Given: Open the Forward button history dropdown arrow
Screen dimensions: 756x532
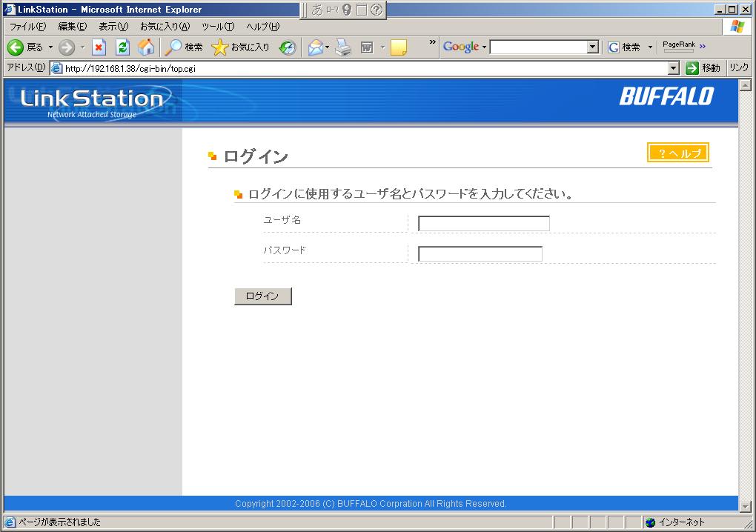Looking at the screenshot, I should point(82,47).
